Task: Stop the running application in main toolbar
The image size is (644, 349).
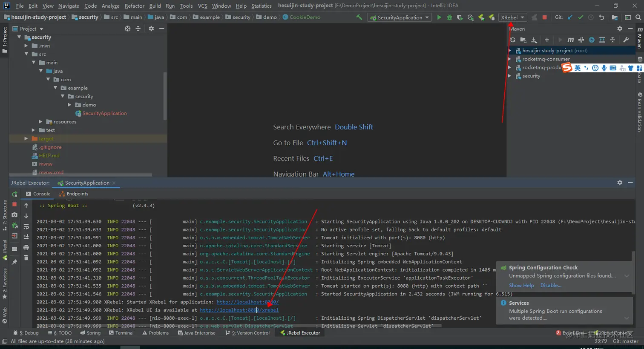Action: click(544, 17)
